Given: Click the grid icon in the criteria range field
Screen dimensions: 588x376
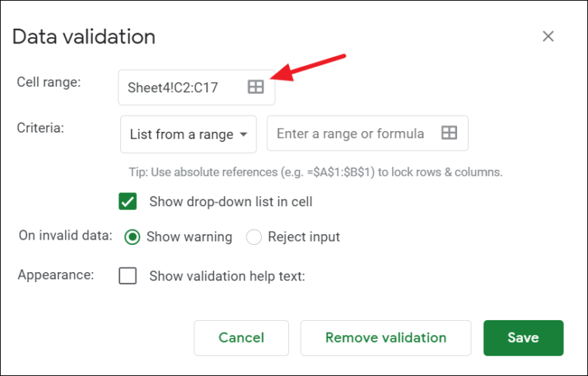Looking at the screenshot, I should tap(449, 133).
